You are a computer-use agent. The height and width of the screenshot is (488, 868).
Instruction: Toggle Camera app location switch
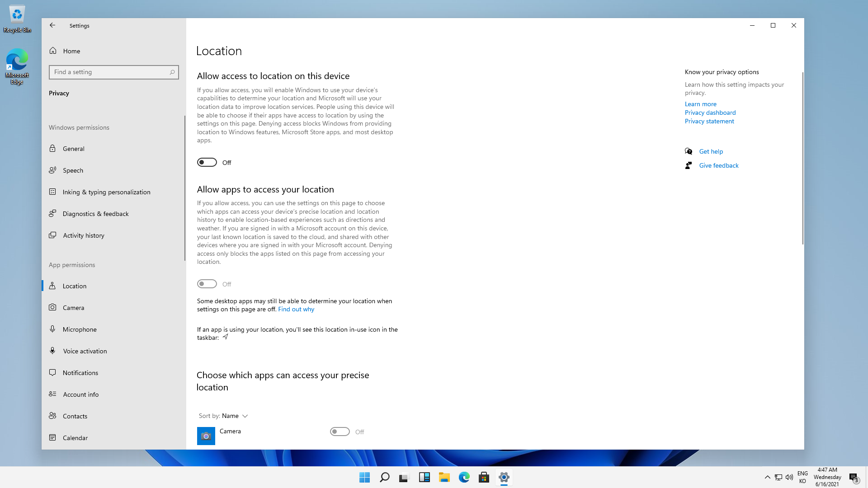click(x=340, y=432)
